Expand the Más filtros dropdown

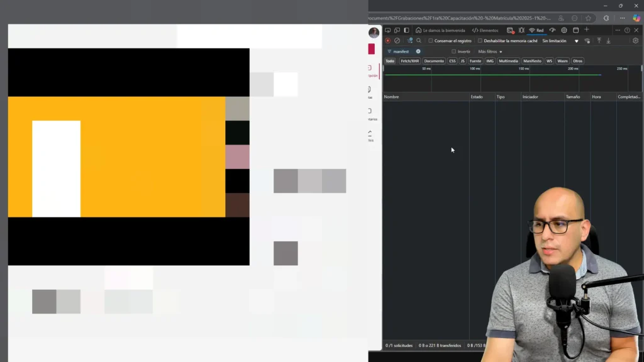pos(490,52)
